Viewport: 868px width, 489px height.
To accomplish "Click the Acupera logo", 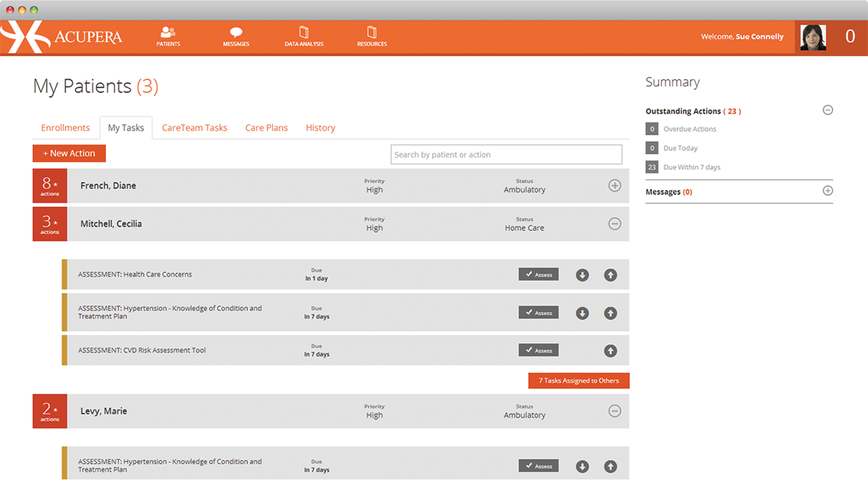I will point(61,37).
